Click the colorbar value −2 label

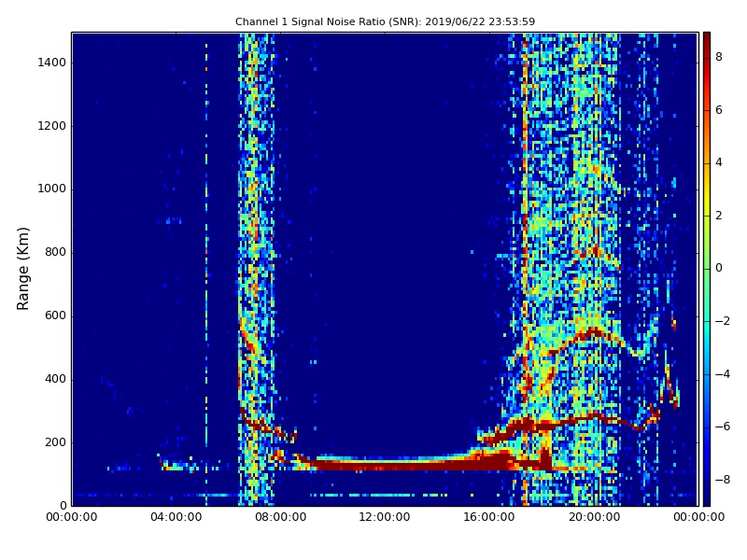click(723, 321)
